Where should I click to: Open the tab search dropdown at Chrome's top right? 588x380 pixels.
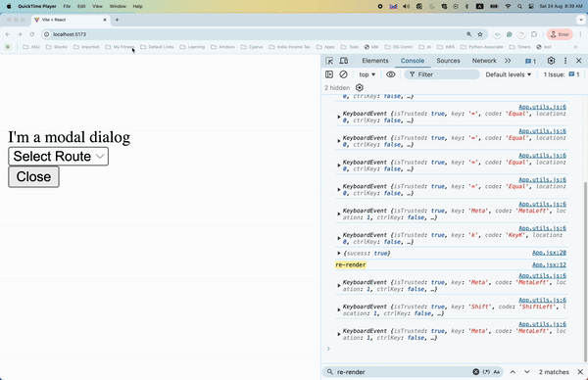[580, 20]
